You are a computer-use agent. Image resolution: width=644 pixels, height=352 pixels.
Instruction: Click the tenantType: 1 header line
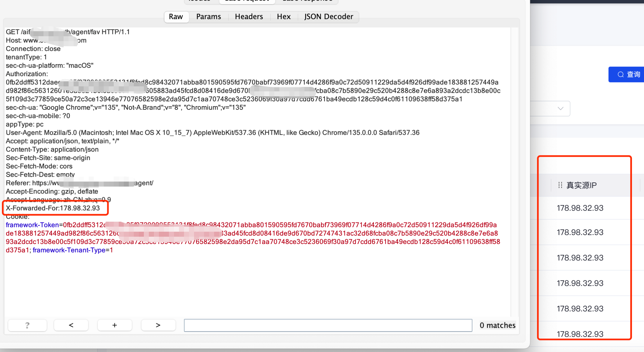tap(26, 57)
